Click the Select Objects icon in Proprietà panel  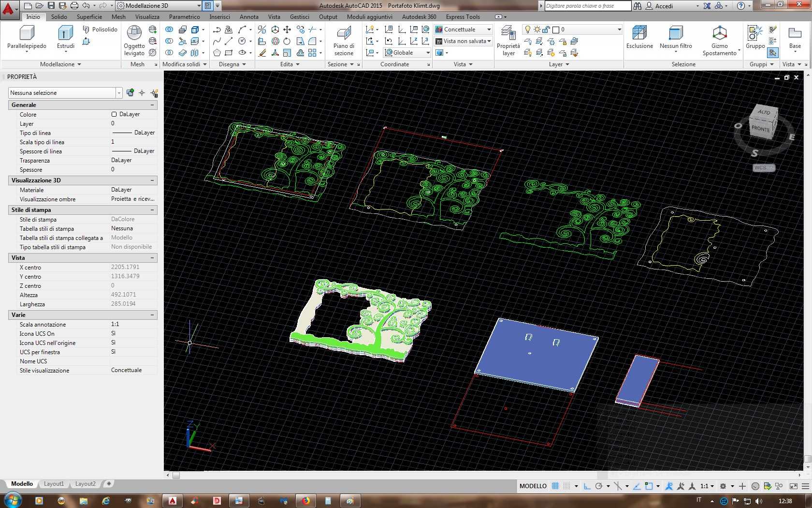click(x=142, y=93)
